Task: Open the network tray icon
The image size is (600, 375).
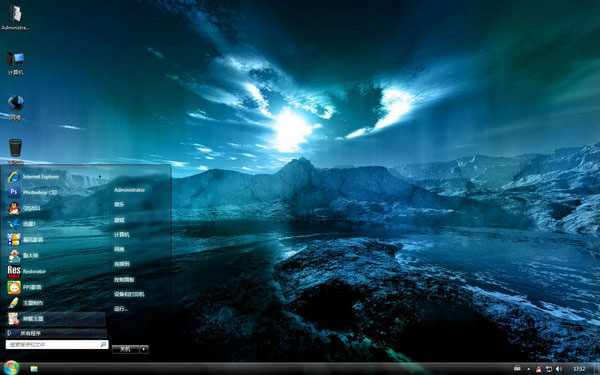Action: click(x=548, y=369)
